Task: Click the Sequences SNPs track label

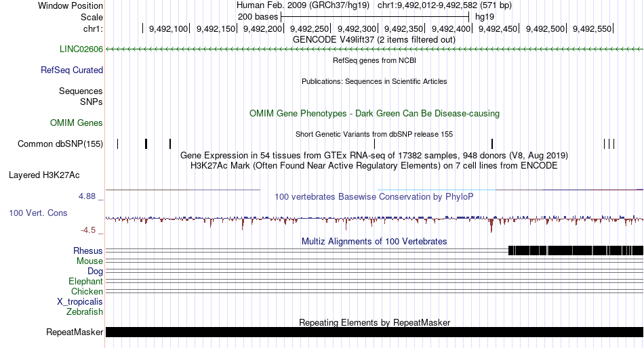Action: coord(81,96)
